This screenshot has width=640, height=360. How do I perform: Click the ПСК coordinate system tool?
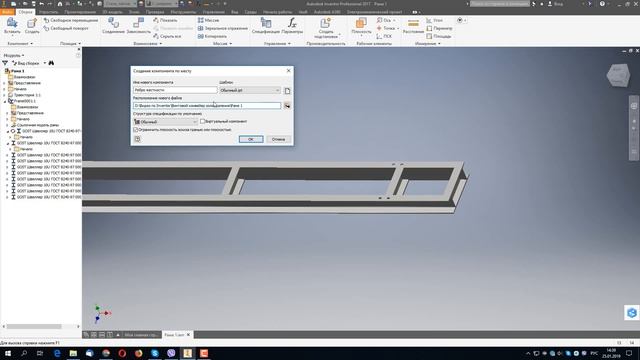click(384, 36)
